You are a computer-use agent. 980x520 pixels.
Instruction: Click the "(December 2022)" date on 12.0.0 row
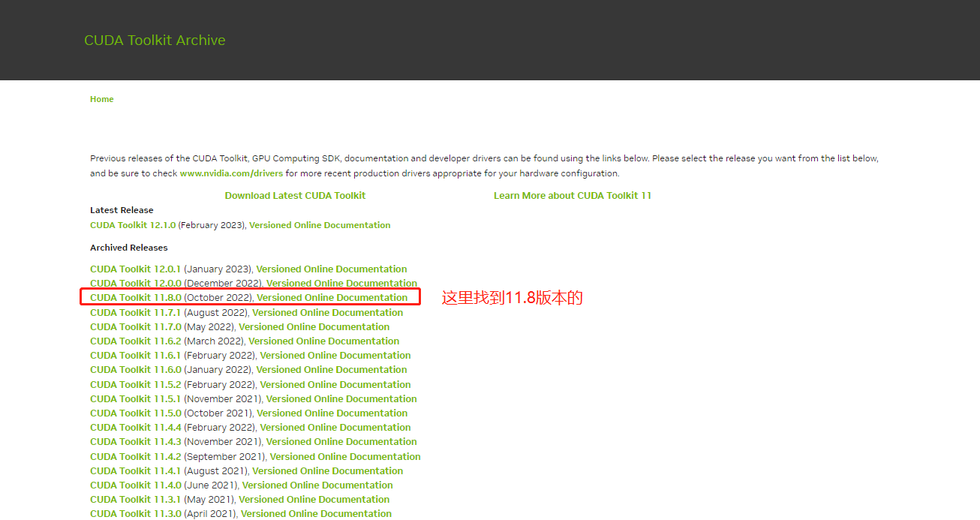224,284
